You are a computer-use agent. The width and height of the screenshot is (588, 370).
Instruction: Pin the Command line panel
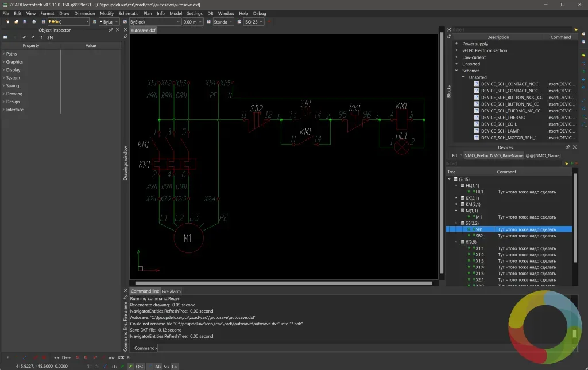[126, 297]
